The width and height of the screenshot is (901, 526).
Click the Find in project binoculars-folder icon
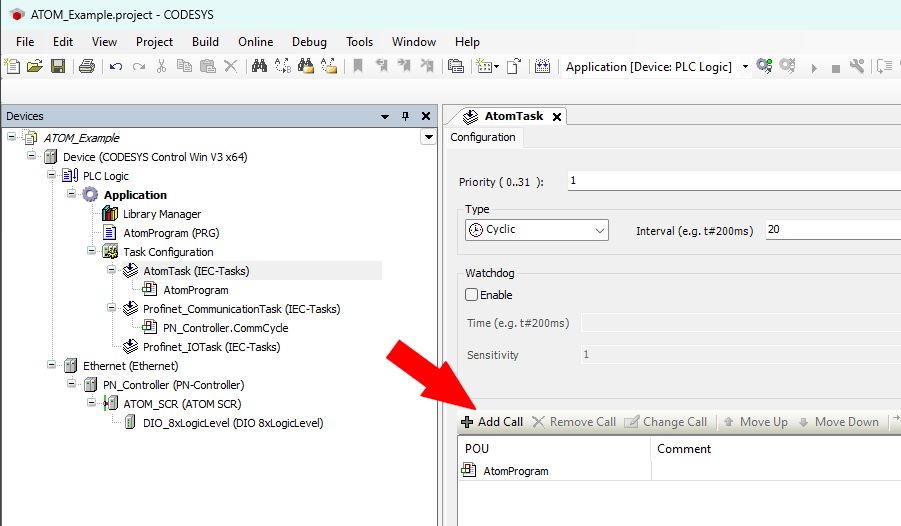click(306, 66)
